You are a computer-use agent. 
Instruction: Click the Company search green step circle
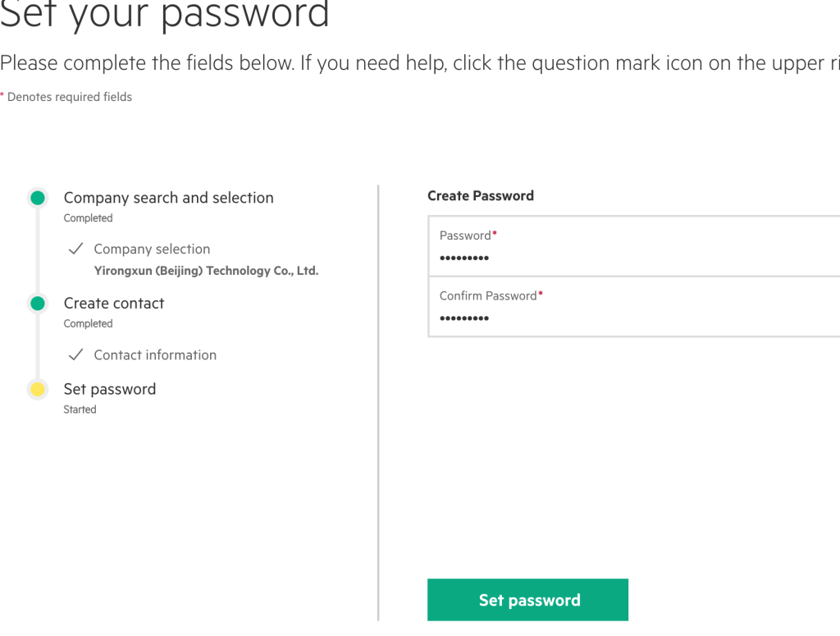(x=38, y=198)
